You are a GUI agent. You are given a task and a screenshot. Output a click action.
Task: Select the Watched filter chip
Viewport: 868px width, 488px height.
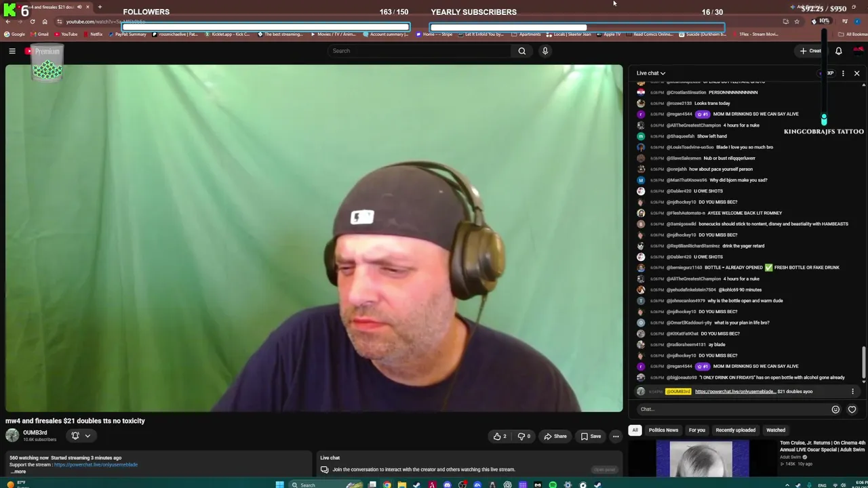[x=776, y=430]
